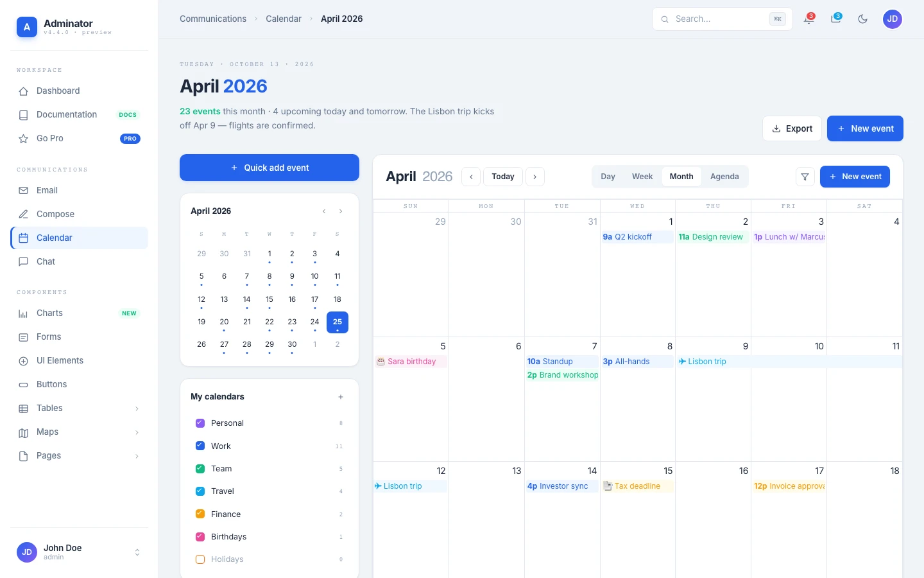Image resolution: width=924 pixels, height=578 pixels.
Task: Open the Sara birthday event
Action: point(411,362)
